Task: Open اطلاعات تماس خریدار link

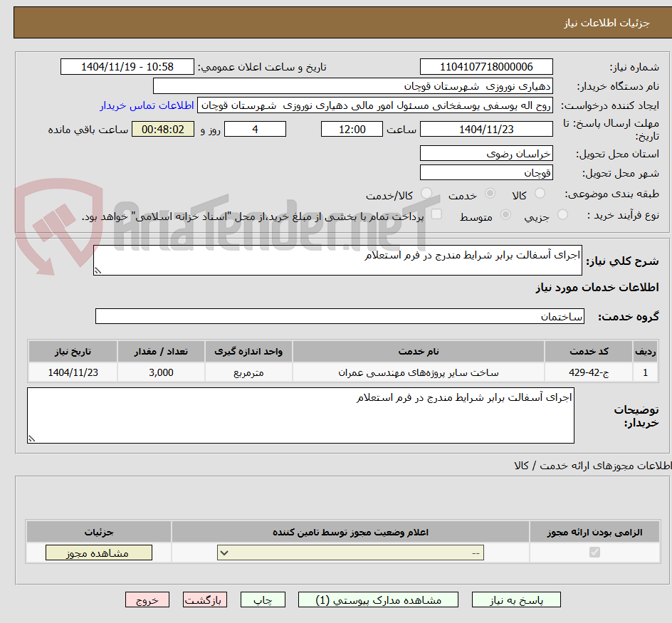Action: [147, 105]
